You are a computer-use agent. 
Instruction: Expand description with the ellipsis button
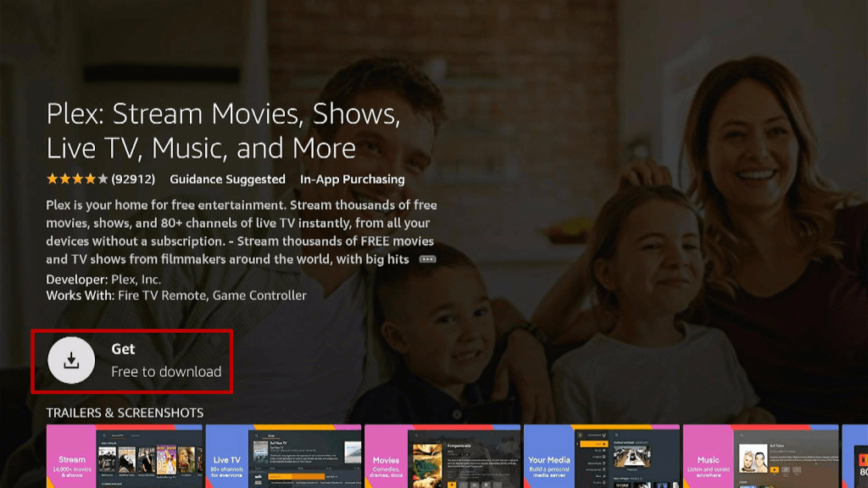coord(427,259)
